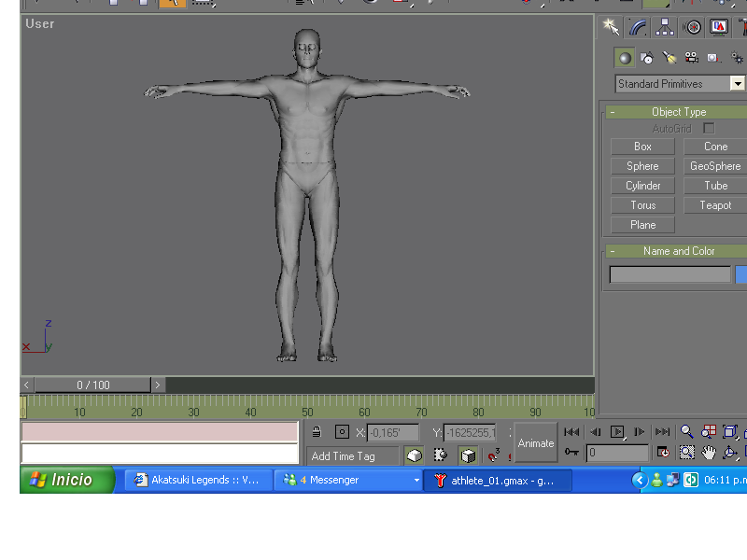Toggle the Degradation Override button
The width and height of the screenshot is (747, 560).
(414, 455)
